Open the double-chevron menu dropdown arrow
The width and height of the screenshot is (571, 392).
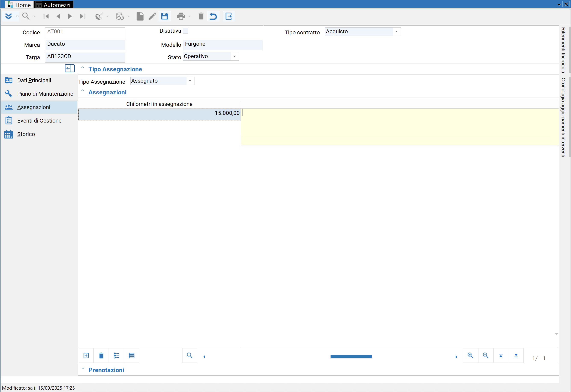[17, 16]
